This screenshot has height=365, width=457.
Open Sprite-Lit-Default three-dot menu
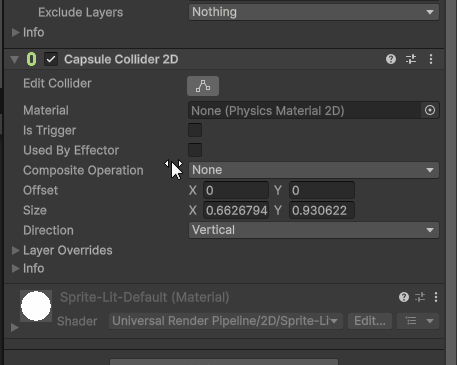tap(436, 297)
